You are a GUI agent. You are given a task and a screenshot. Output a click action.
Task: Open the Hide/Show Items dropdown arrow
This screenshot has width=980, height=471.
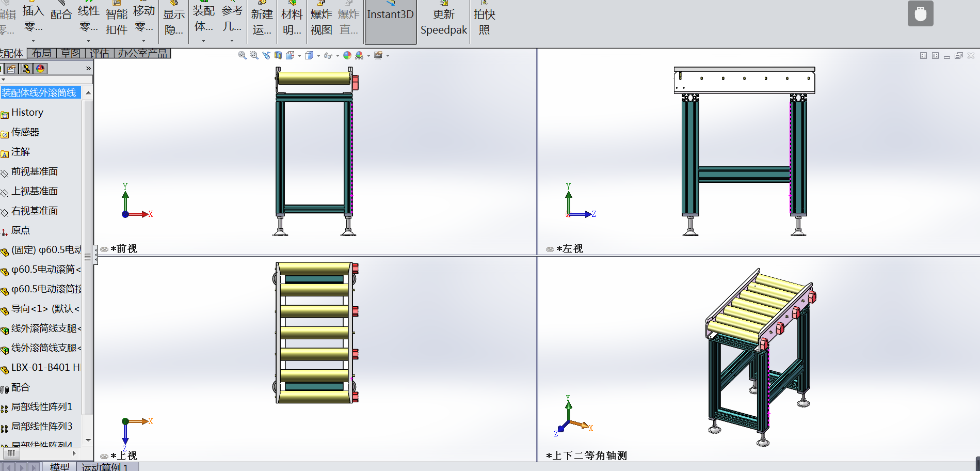[338, 56]
